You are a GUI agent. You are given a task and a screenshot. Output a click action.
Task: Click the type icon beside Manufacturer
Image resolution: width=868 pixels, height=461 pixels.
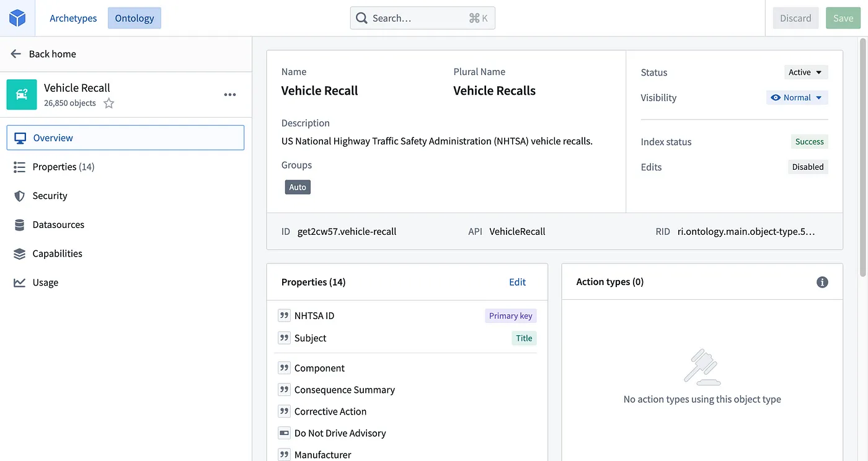tap(284, 455)
